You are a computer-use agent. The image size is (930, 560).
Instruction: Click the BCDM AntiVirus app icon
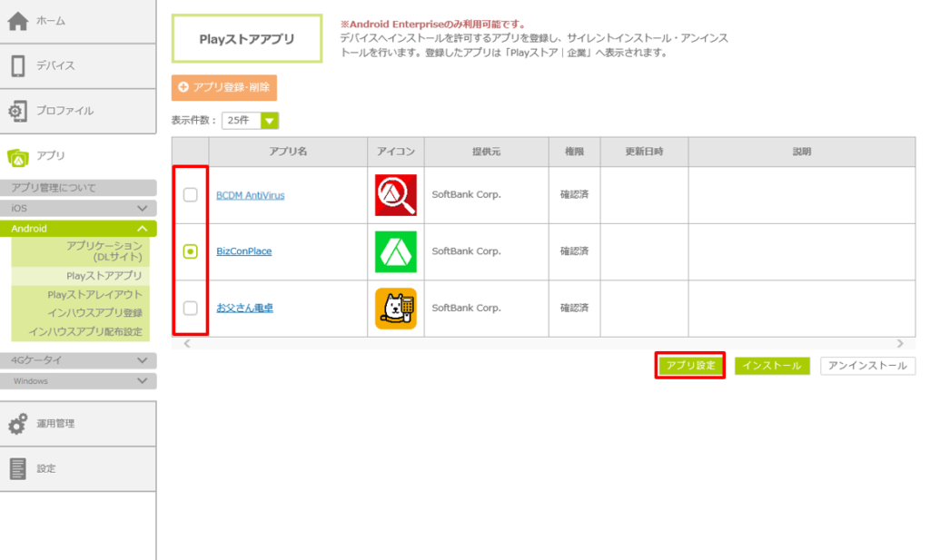pos(395,195)
